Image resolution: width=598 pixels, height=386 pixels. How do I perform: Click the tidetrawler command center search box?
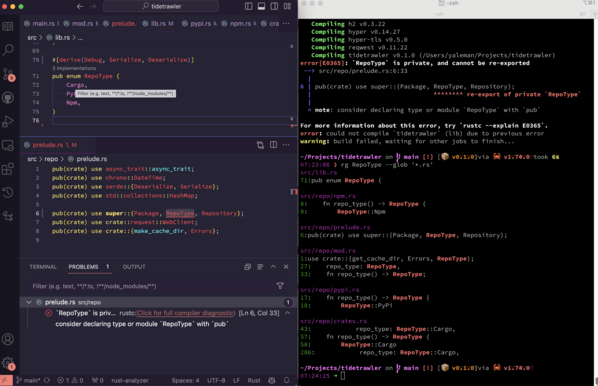click(x=161, y=6)
